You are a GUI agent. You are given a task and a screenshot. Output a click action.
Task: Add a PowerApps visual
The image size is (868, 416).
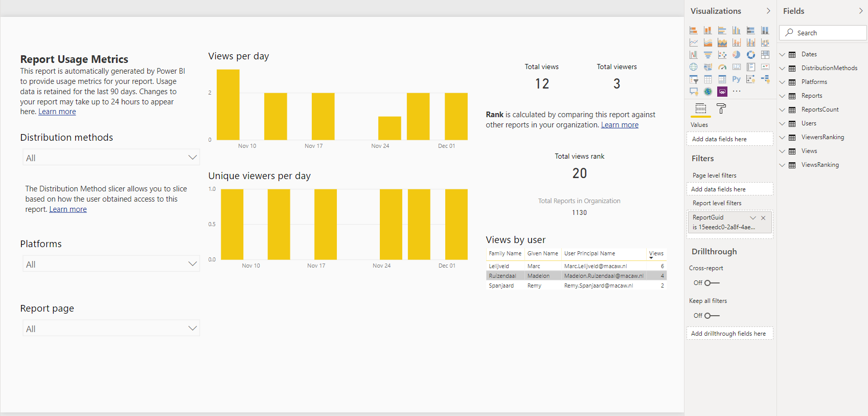(722, 92)
